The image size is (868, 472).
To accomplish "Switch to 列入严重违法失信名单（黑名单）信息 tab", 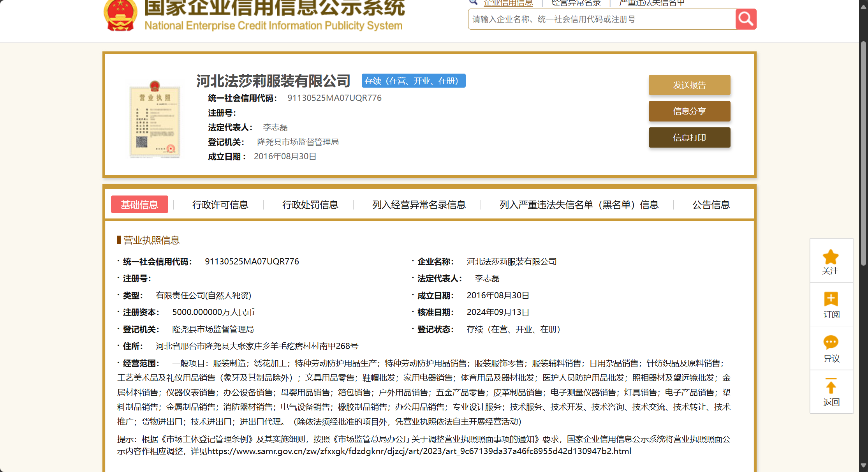I will click(579, 205).
